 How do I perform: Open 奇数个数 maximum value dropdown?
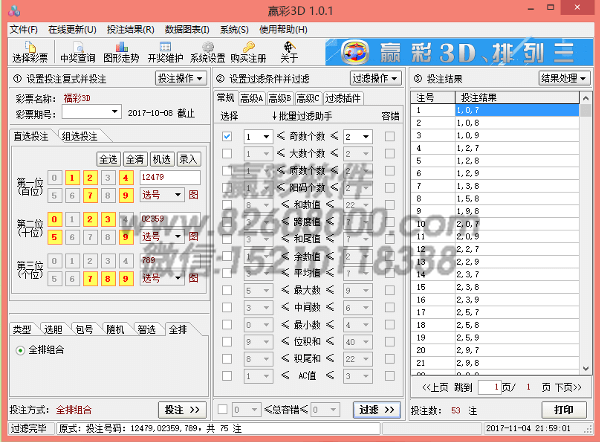(365, 137)
